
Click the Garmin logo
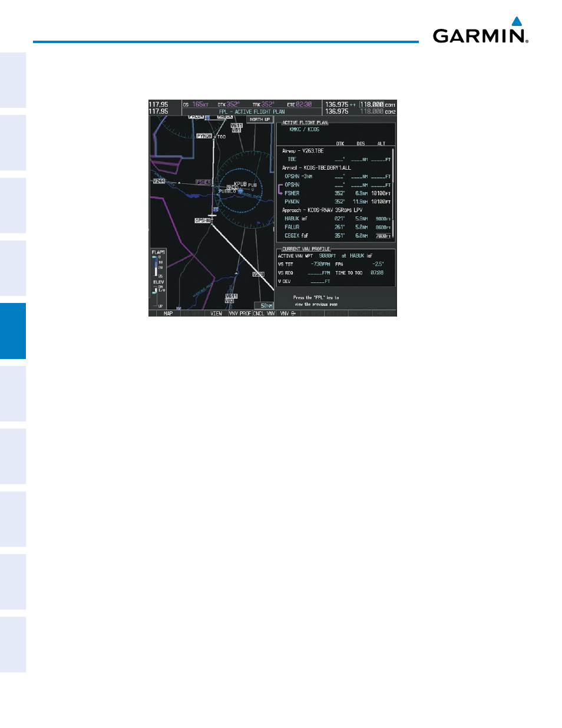[x=481, y=30]
